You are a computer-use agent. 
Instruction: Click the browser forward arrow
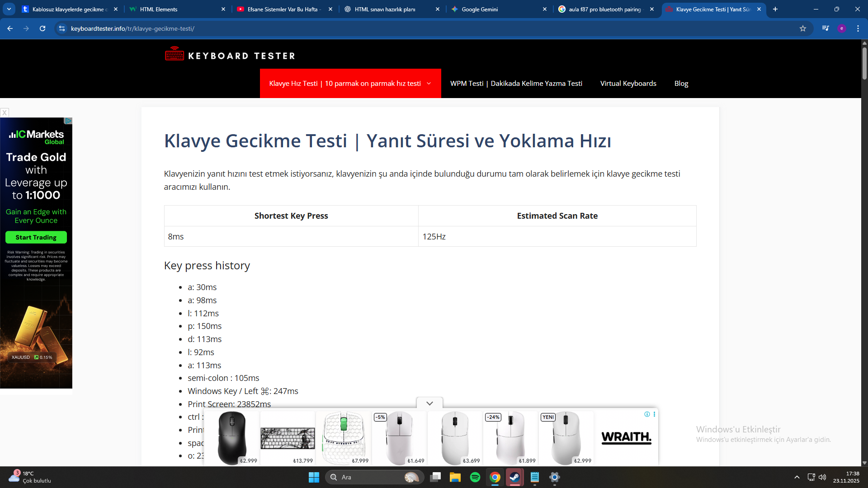[26, 28]
